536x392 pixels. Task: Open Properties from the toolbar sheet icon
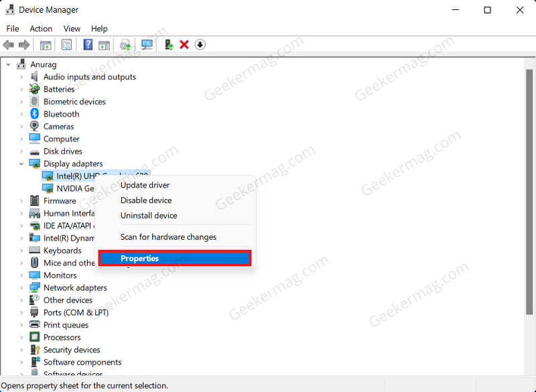[x=66, y=45]
